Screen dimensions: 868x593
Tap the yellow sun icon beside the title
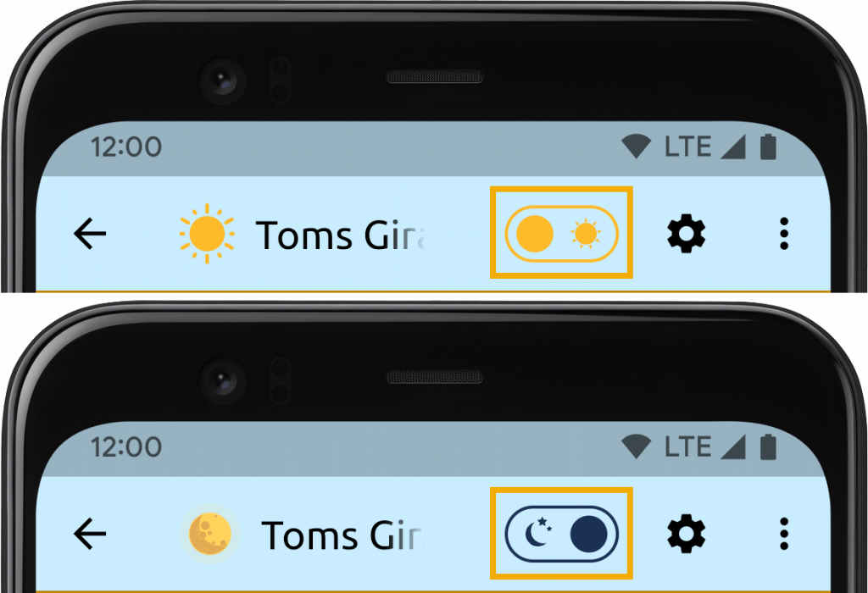(x=207, y=234)
